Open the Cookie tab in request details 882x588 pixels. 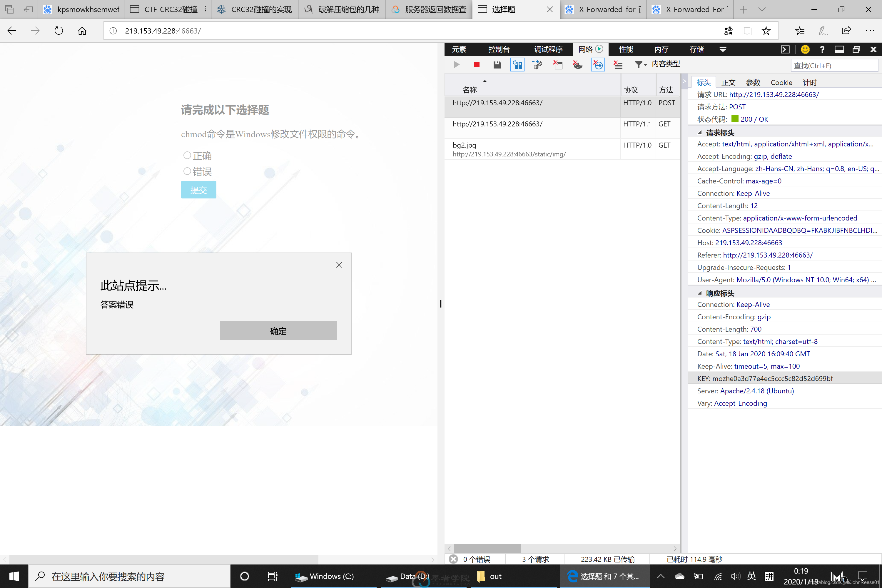click(x=781, y=82)
